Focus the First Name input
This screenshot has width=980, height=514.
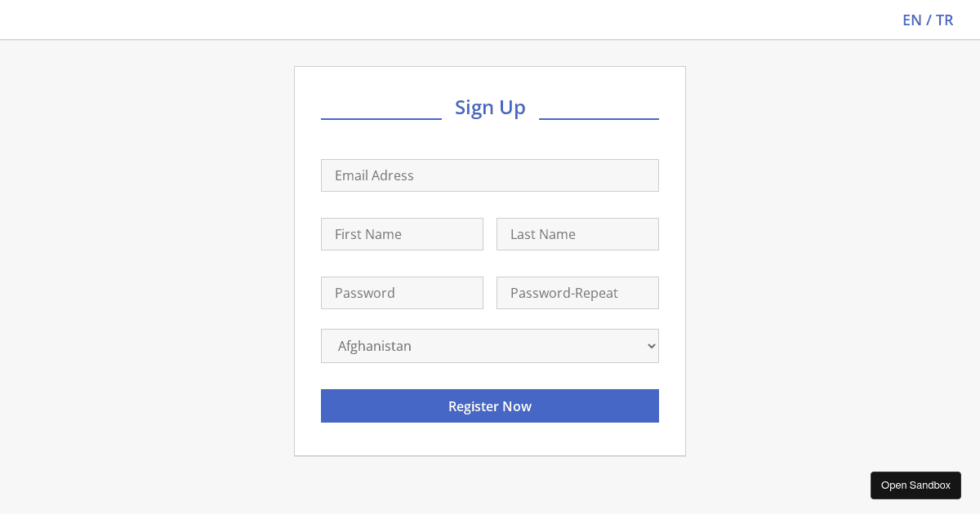(402, 234)
